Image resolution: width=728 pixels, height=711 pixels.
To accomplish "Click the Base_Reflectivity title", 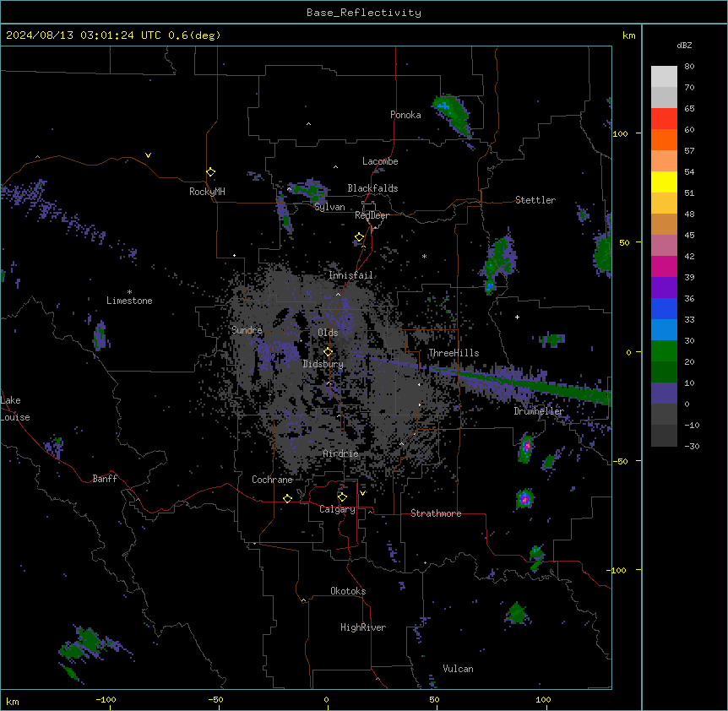I will point(364,13).
